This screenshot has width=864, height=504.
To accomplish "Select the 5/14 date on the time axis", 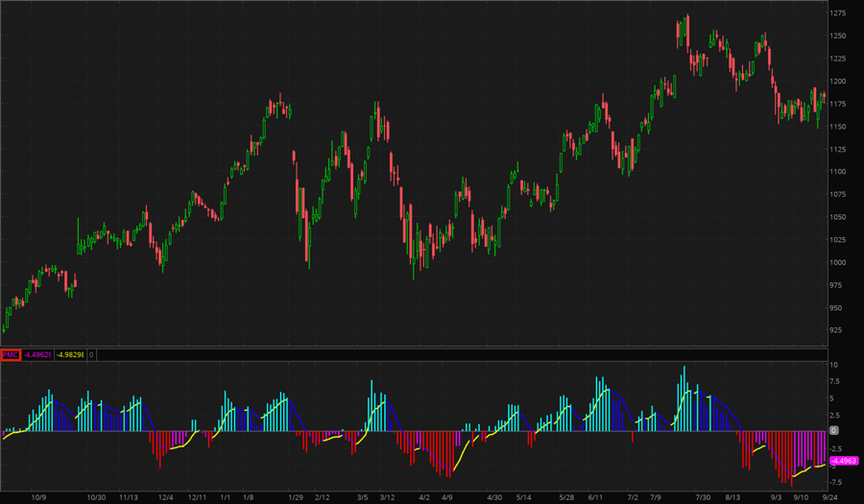I will pyautogui.click(x=524, y=497).
